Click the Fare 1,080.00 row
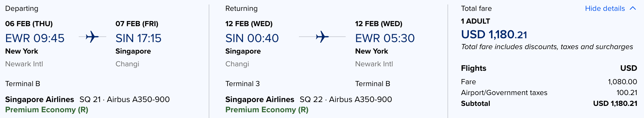 [549, 82]
